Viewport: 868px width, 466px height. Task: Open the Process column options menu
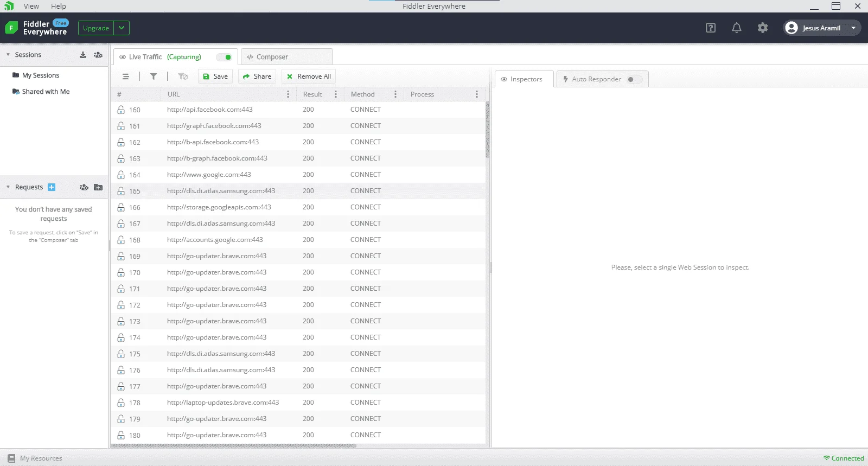[477, 94]
